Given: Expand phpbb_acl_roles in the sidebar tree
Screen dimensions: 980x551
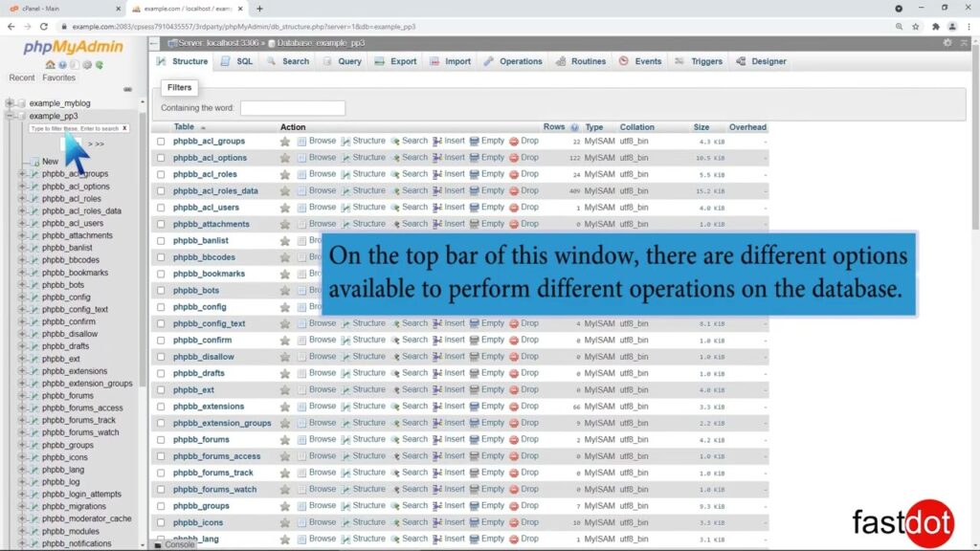Looking at the screenshot, I should point(23,199).
